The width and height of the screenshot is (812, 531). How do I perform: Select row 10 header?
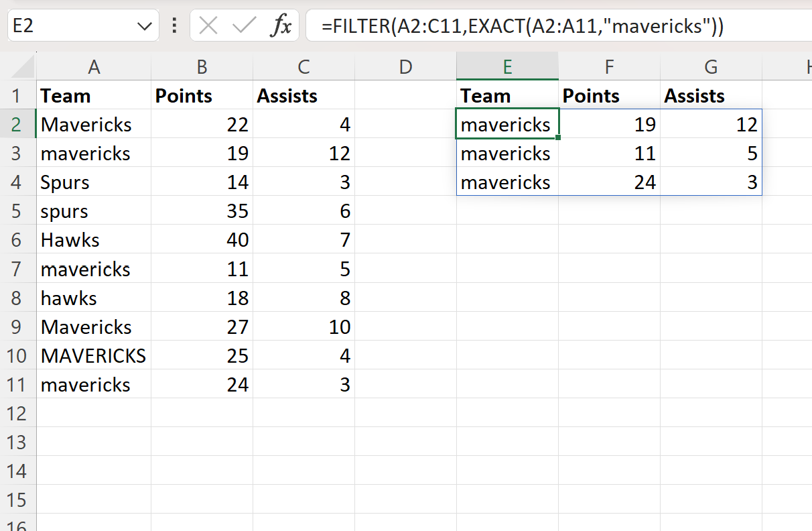[18, 355]
